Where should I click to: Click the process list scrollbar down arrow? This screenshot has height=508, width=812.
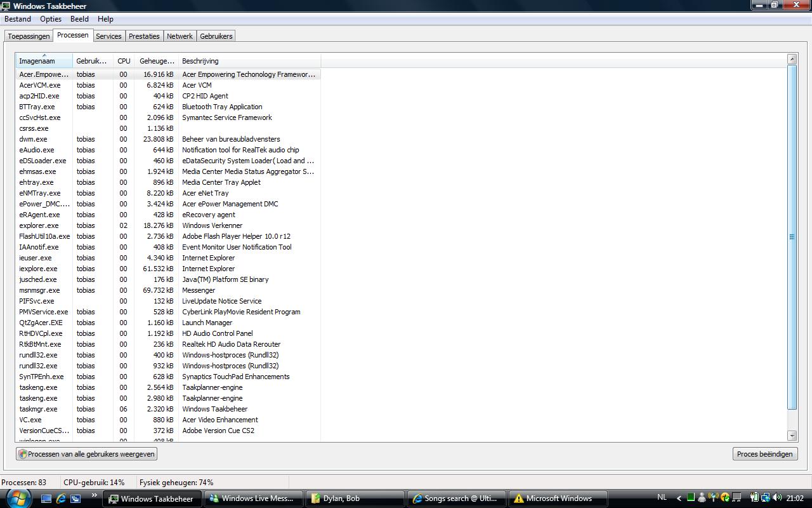792,436
